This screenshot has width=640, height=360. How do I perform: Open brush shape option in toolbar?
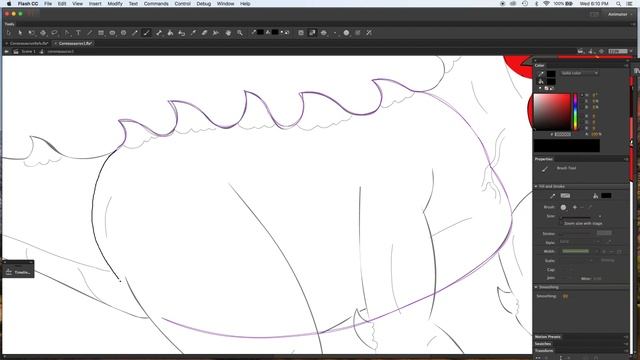coord(346,33)
